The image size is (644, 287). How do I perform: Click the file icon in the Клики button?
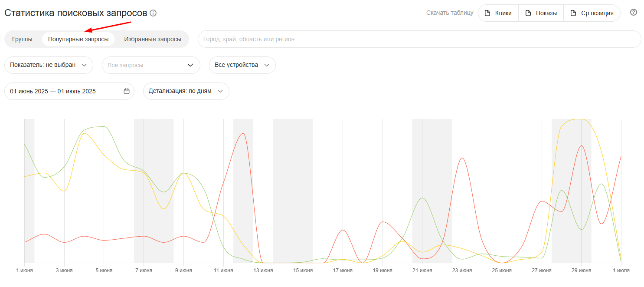pyautogui.click(x=487, y=13)
